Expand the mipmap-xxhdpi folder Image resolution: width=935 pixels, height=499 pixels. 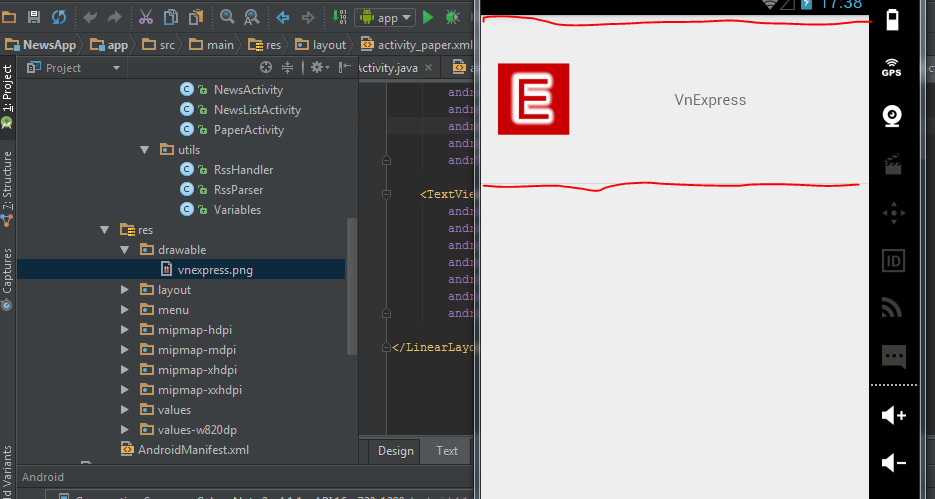point(125,390)
